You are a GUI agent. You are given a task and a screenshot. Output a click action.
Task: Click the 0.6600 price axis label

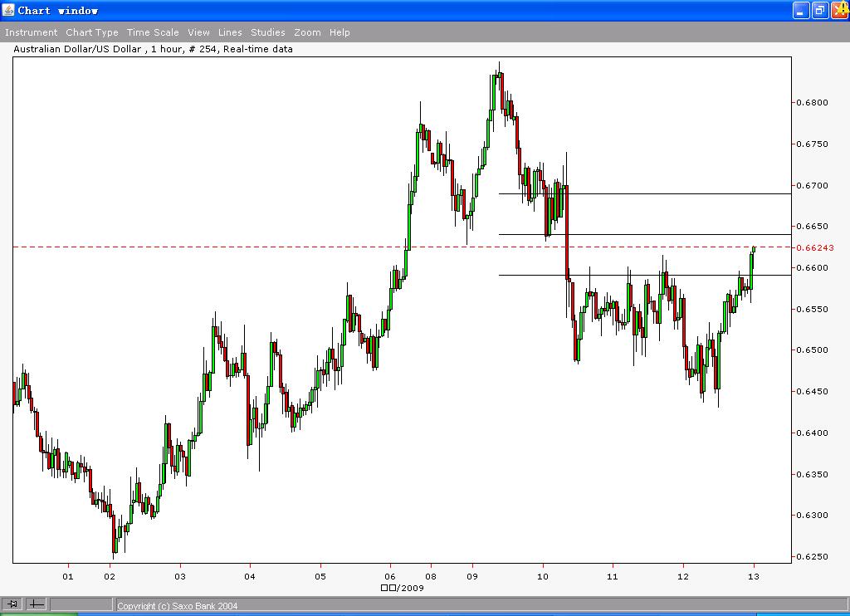812,268
